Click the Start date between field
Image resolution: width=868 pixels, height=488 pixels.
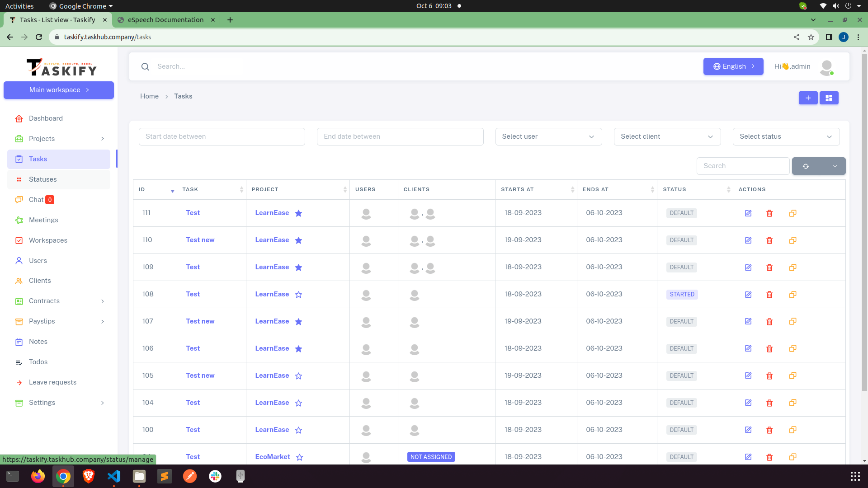[x=222, y=136]
